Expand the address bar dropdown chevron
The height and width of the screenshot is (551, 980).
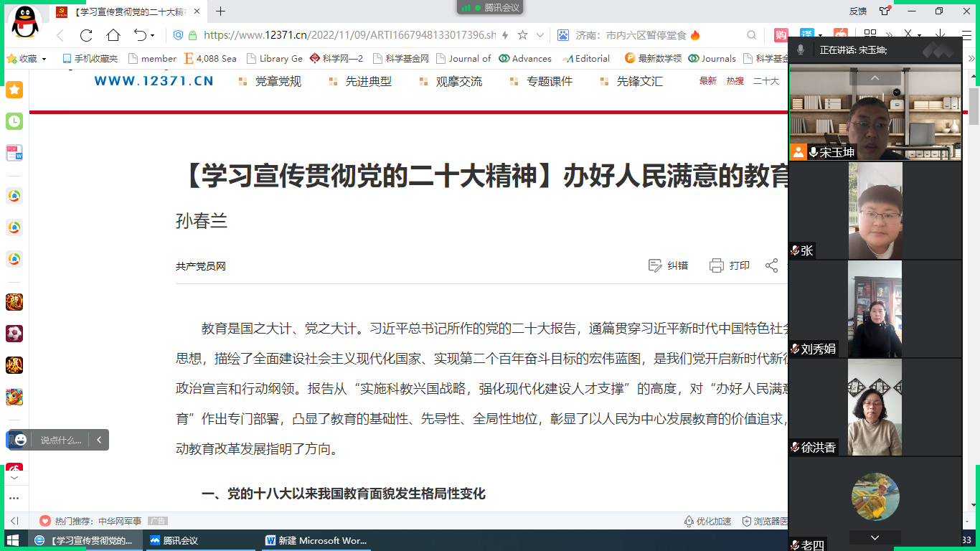coord(540,35)
